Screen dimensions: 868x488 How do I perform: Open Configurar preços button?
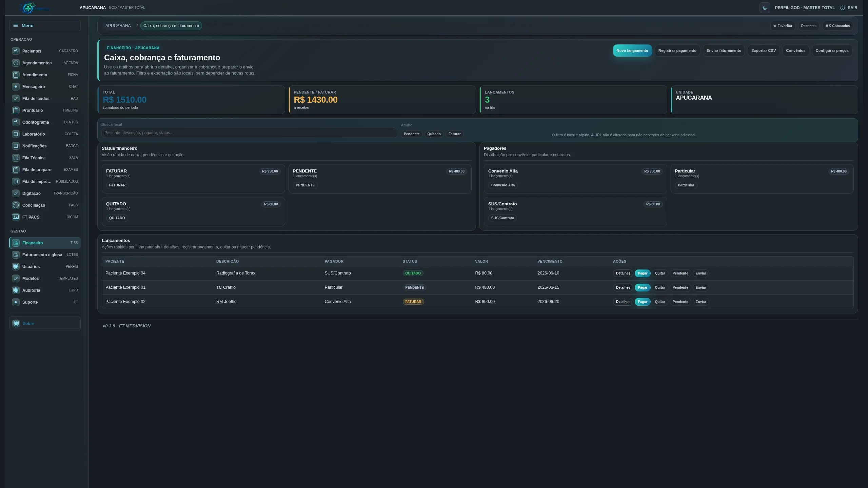click(832, 50)
